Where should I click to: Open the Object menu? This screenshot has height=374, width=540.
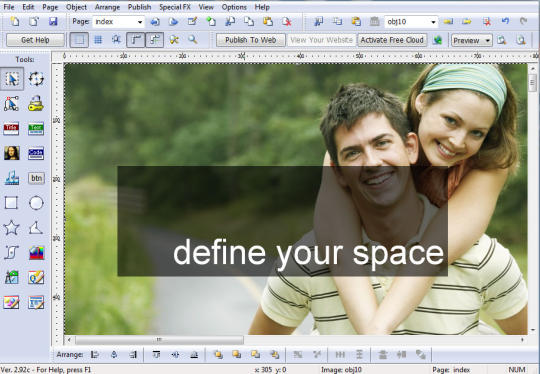(76, 7)
